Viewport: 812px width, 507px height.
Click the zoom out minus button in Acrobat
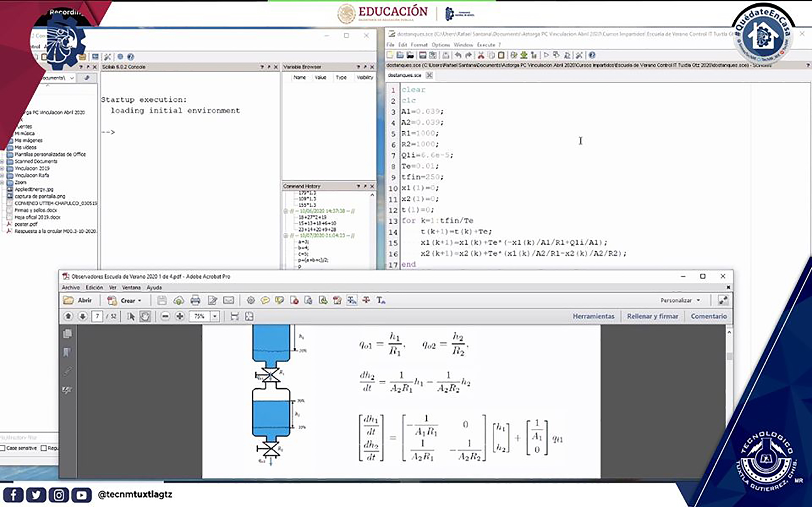click(165, 316)
